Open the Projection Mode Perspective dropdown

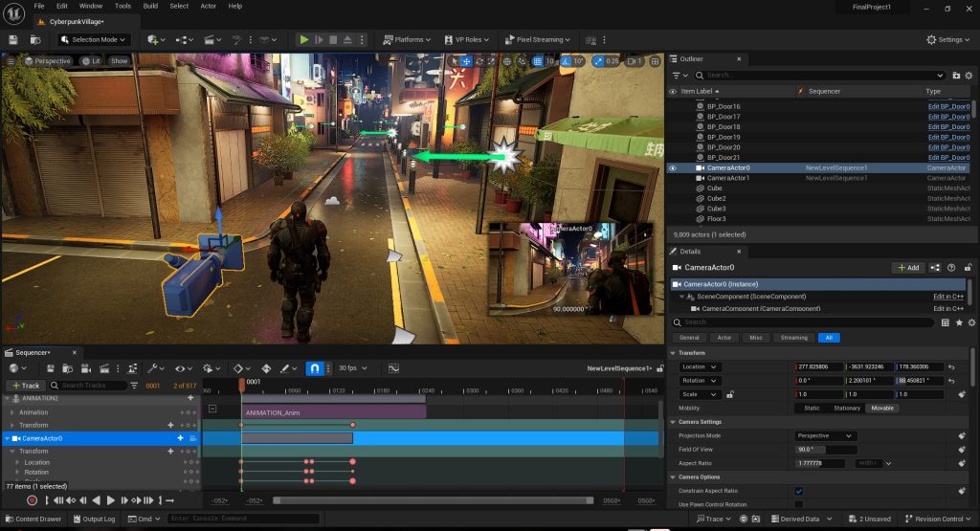click(824, 436)
